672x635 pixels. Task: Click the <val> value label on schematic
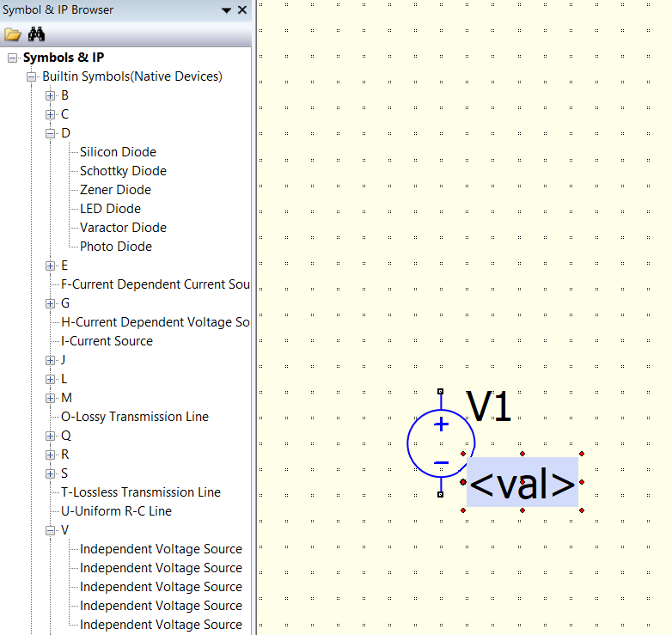pyautogui.click(x=522, y=483)
